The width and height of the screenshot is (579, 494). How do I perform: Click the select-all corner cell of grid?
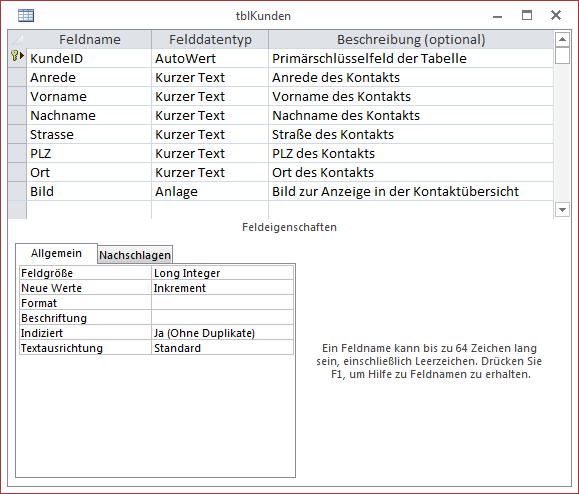click(17, 40)
